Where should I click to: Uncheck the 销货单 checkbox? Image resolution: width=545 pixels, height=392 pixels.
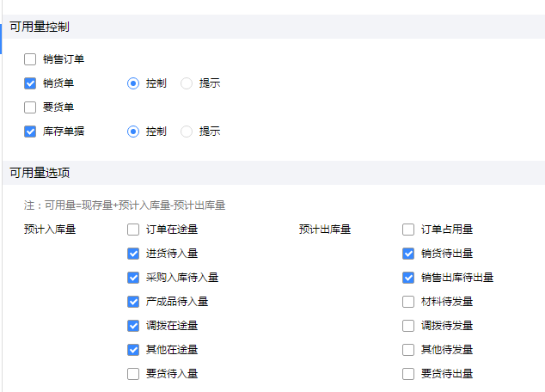[x=30, y=83]
